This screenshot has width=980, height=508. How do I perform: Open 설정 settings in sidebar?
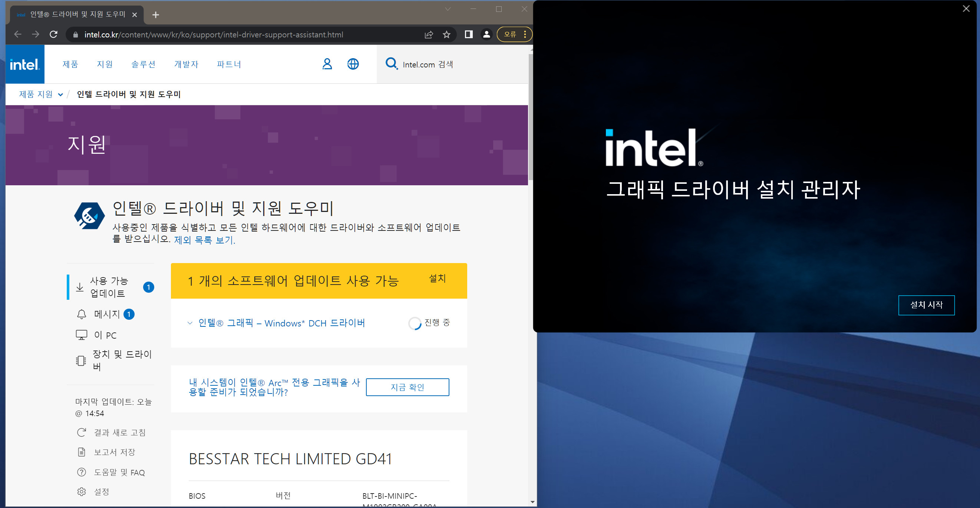point(93,492)
